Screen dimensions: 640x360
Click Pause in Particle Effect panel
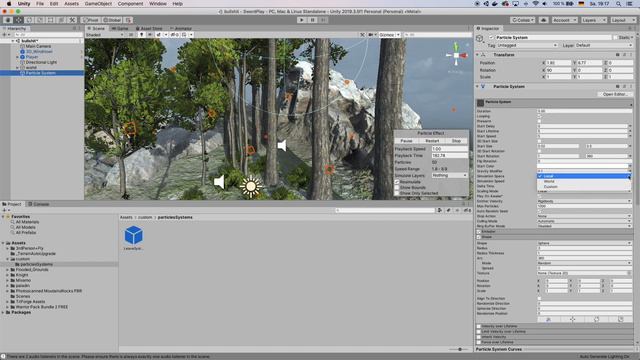407,141
